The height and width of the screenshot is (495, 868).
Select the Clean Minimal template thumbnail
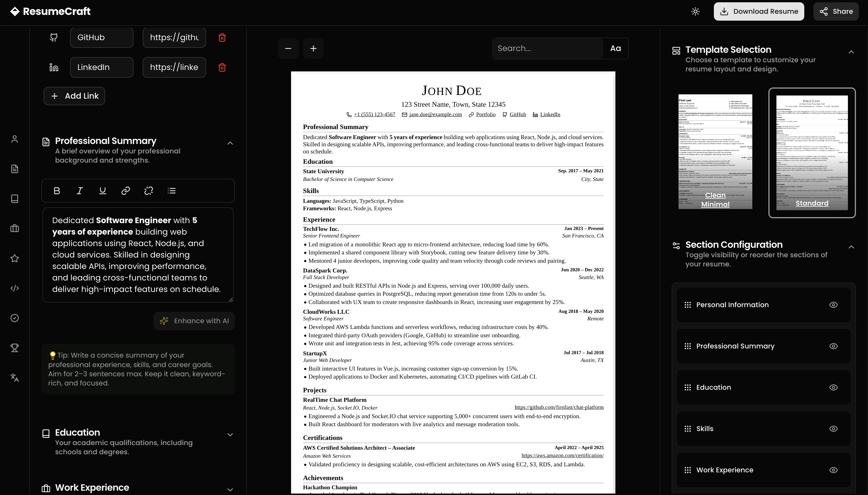point(715,152)
